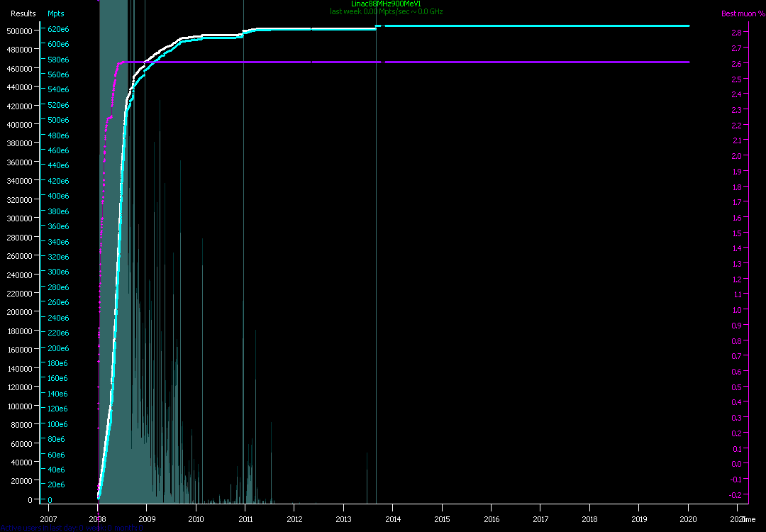Select the 2008 tick on the time axis

[98, 519]
